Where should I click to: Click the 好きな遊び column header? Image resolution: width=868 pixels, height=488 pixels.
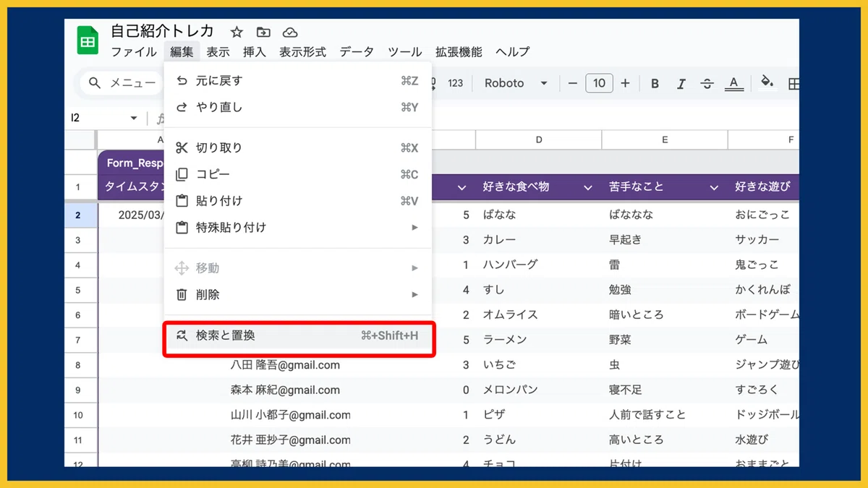[x=762, y=187]
